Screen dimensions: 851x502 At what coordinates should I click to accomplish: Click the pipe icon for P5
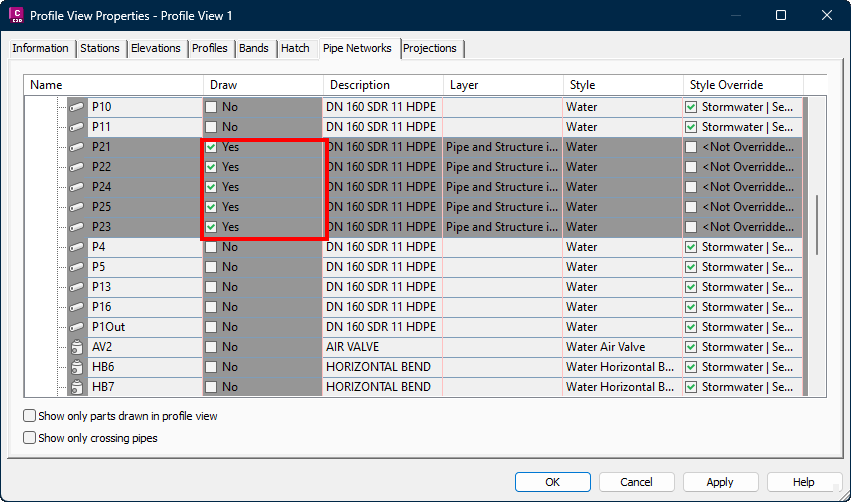pos(77,267)
